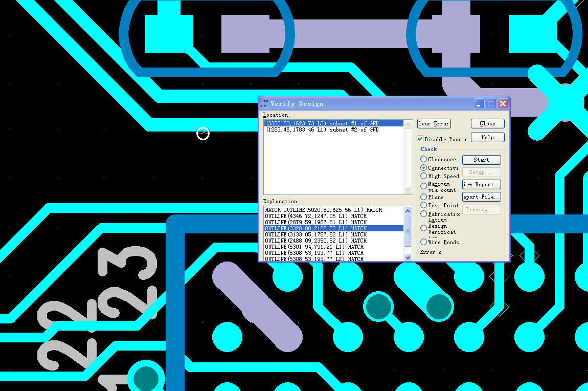The height and width of the screenshot is (391, 588).
Task: Select the Clearance check radio button
Action: 423,159
